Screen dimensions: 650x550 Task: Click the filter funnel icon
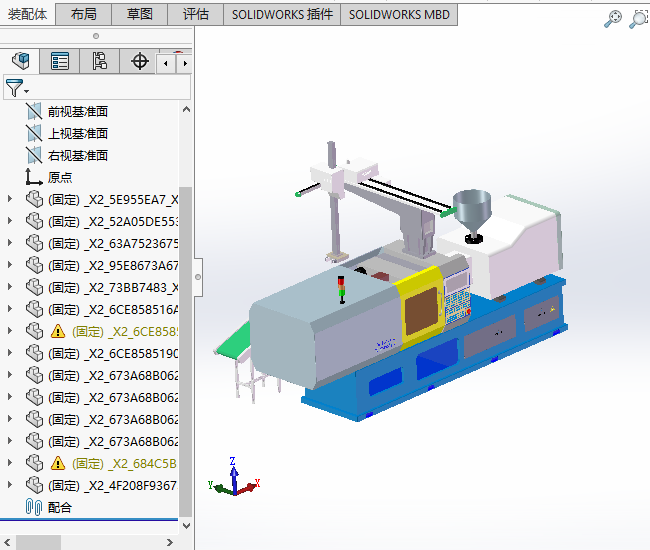(x=14, y=87)
